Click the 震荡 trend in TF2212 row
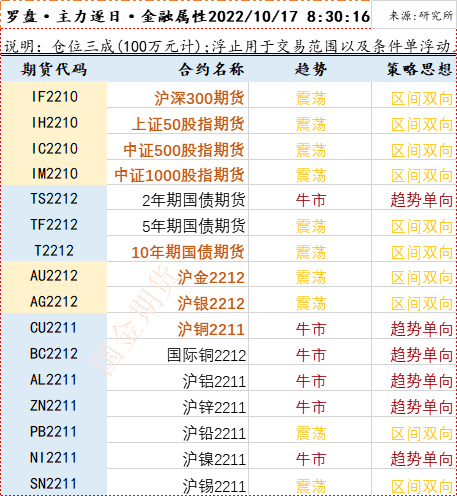Screen dimensions: 457x496 click(x=311, y=226)
